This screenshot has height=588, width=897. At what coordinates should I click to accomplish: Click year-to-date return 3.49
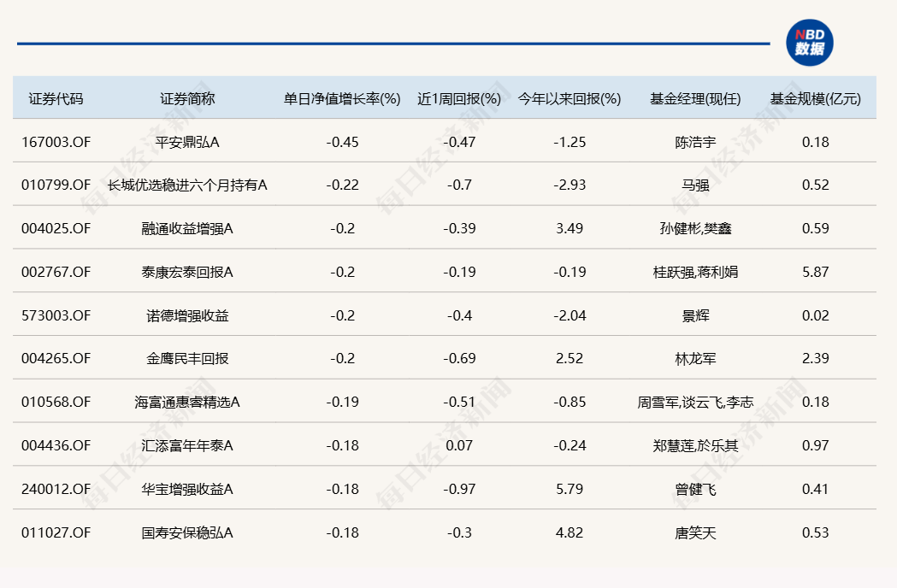[569, 228]
